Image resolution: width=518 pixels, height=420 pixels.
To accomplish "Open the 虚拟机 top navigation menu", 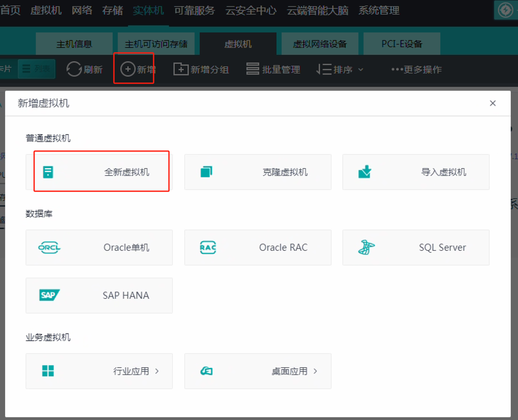I will [46, 10].
